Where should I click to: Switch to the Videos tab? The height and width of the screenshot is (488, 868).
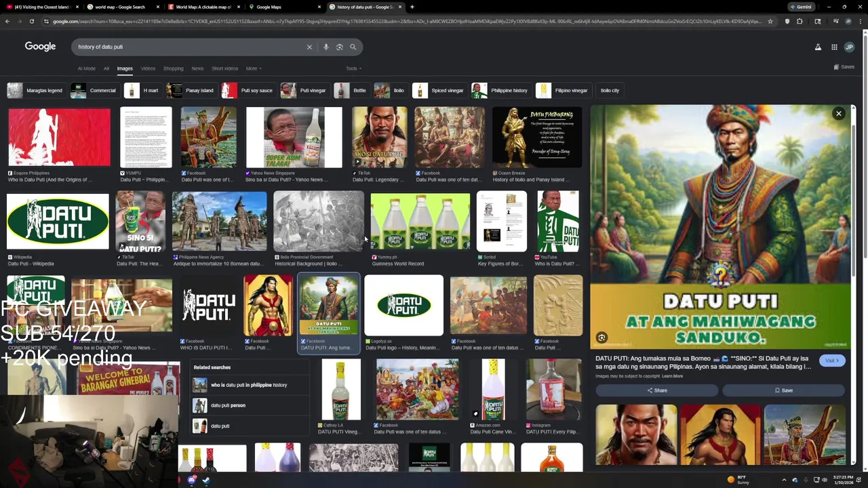148,68
